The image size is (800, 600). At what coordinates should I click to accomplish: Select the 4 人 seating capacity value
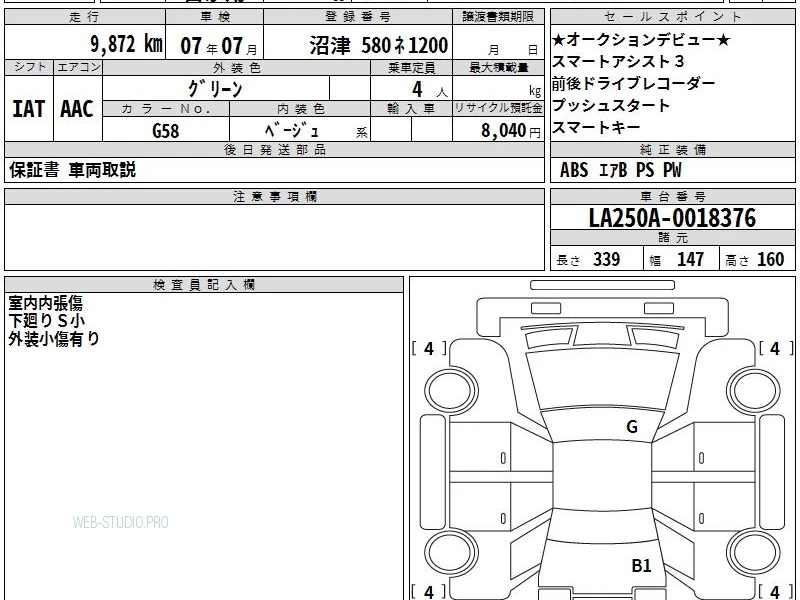[x=429, y=90]
